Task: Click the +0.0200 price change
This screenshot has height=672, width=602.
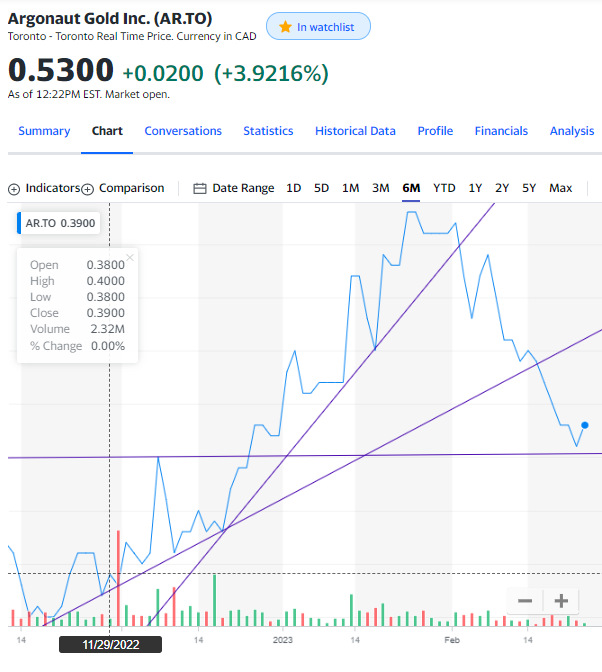Action: coord(163,73)
